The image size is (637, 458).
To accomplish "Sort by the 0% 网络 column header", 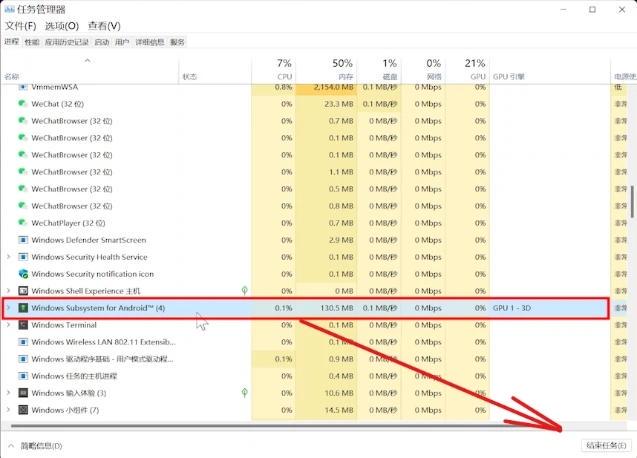I will pos(423,69).
